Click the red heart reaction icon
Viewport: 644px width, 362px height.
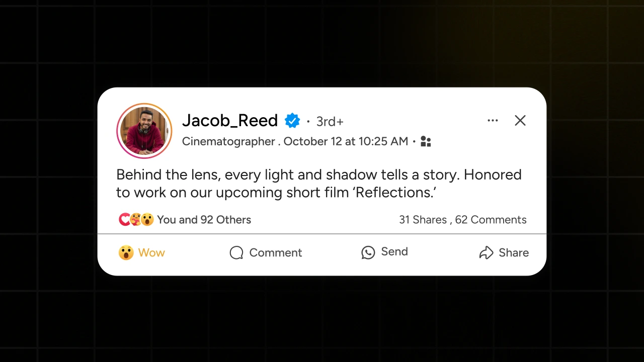124,220
